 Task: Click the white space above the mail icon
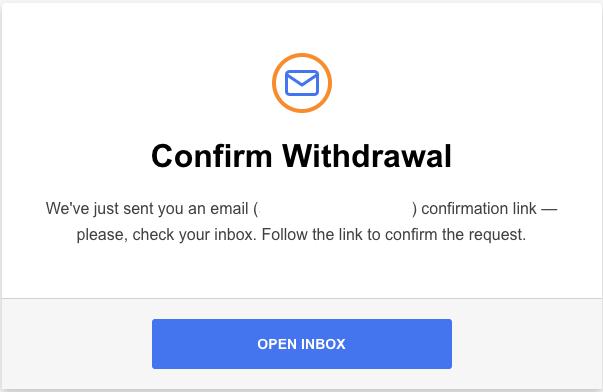point(302,29)
